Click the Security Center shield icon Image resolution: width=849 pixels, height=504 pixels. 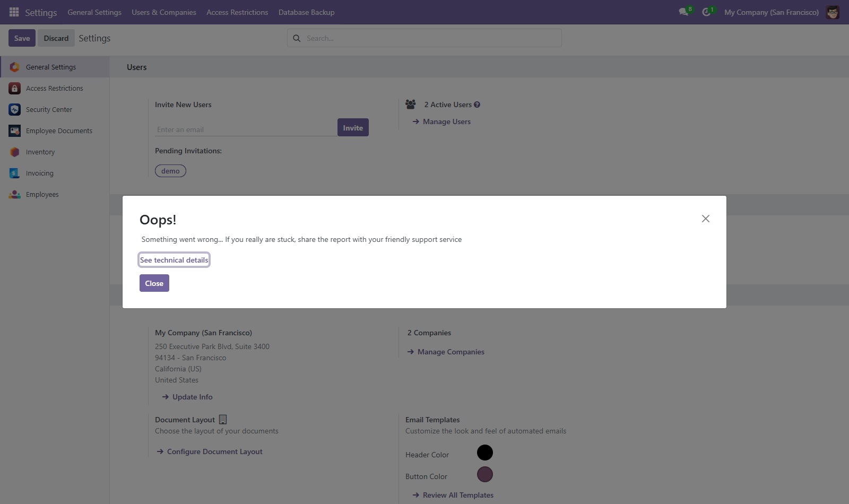pos(15,109)
